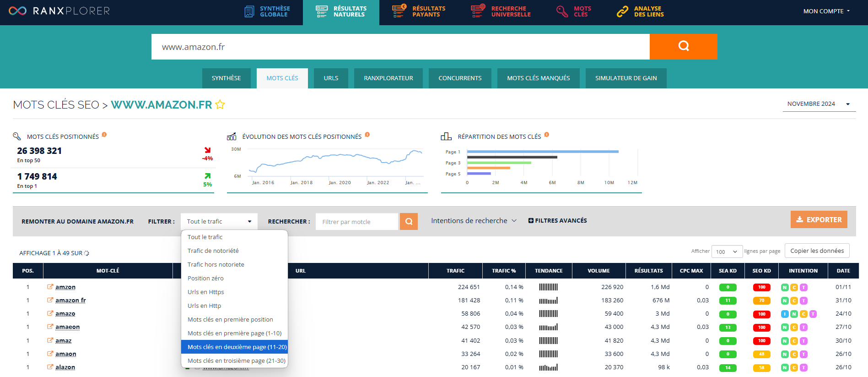
Task: Select Mots clés en deuxième page (11-20)
Action: [x=234, y=347]
